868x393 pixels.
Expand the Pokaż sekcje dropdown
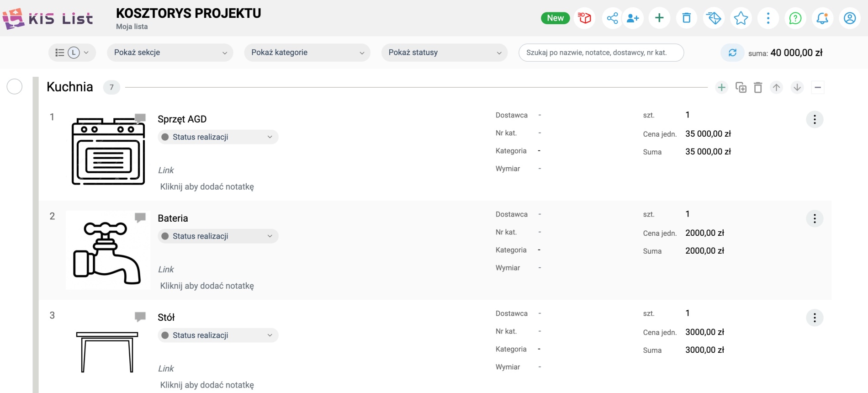(170, 53)
